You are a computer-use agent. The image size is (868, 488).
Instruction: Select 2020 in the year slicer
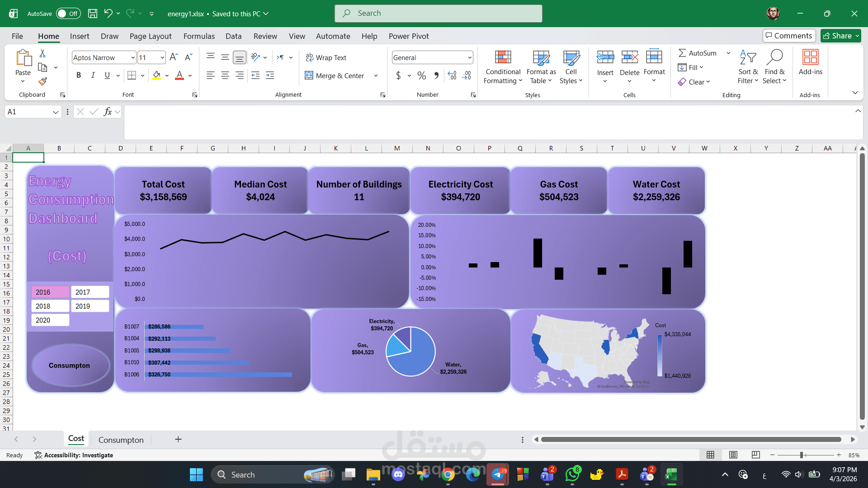[x=50, y=320]
